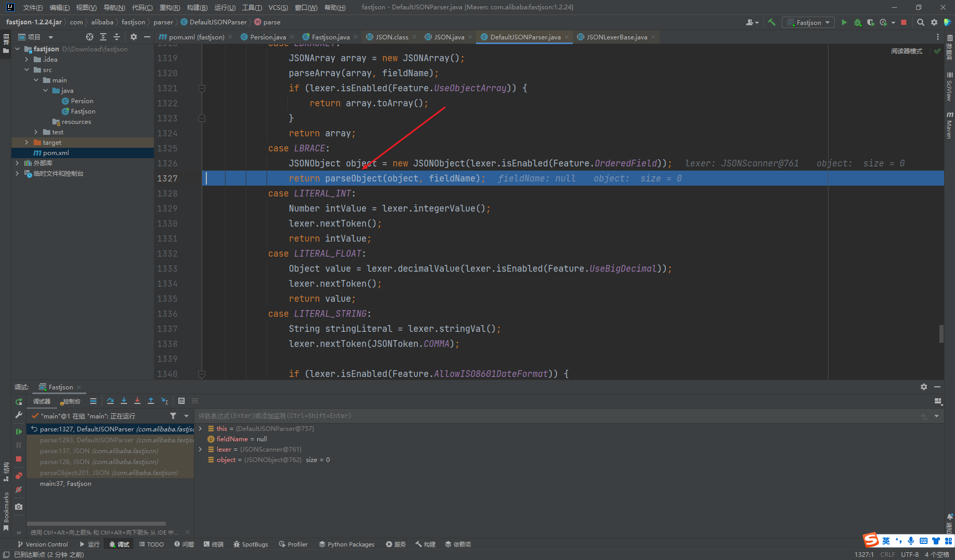Open profiler run dropdown arrow
Viewport: 955px width, 560px height.
(893, 22)
